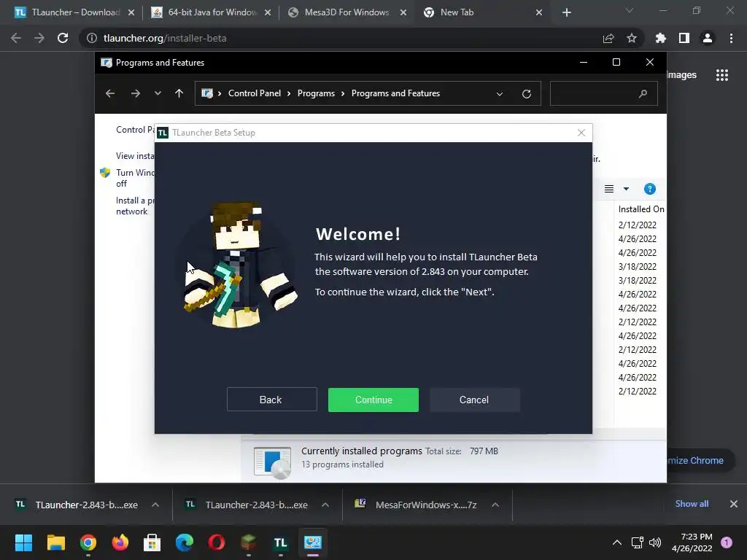Open File Explorer from taskbar
Screen dimensions: 747x560
coord(55,542)
